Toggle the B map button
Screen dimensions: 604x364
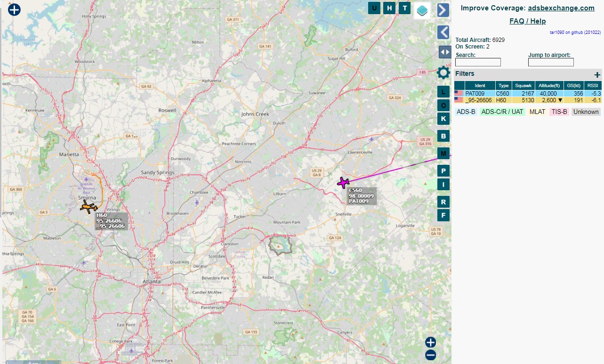point(443,136)
